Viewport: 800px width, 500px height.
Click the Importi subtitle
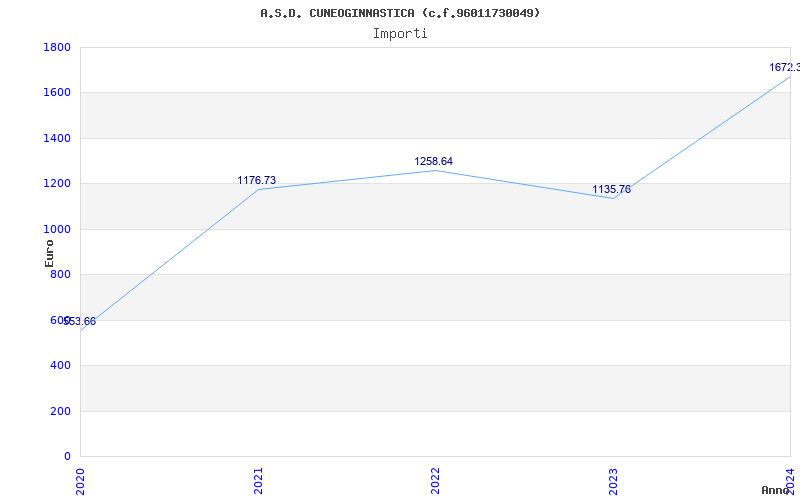400,33
